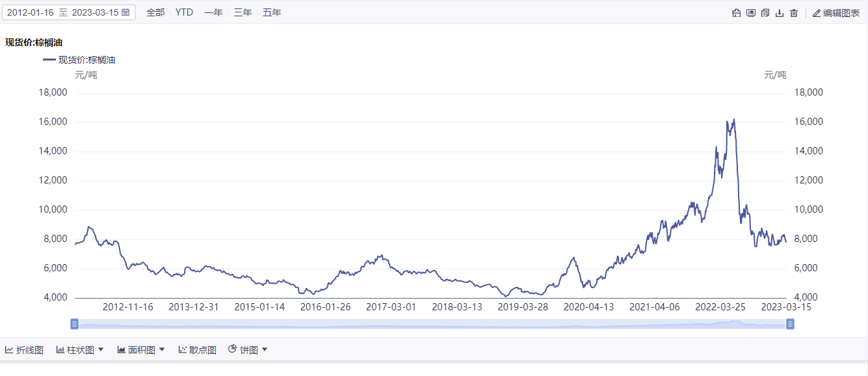Select 折线图 line chart type
868x376 pixels.
24,350
